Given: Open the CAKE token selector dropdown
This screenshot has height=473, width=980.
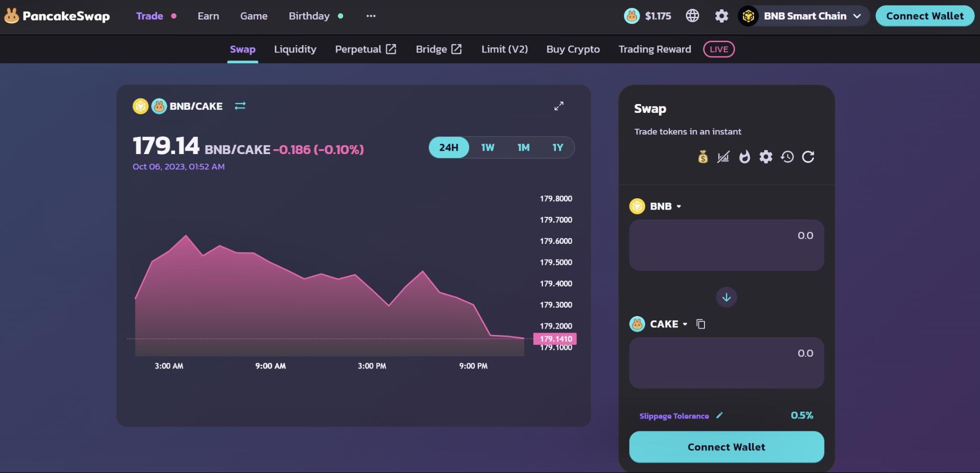Looking at the screenshot, I should click(658, 324).
